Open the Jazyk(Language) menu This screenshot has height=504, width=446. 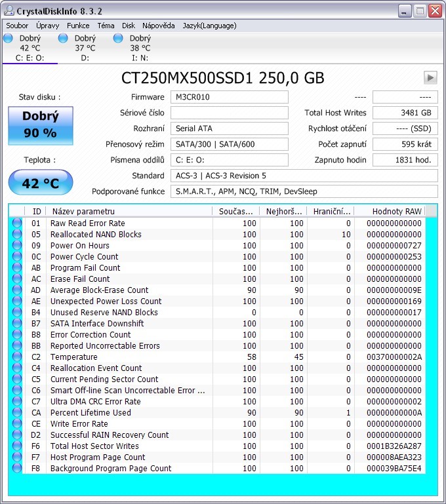pos(209,26)
